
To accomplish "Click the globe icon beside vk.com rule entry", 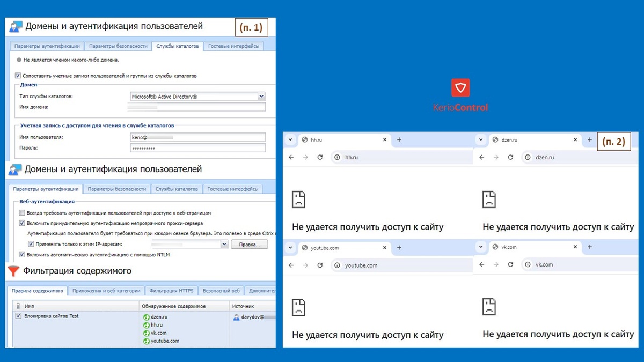I will pyautogui.click(x=146, y=333).
